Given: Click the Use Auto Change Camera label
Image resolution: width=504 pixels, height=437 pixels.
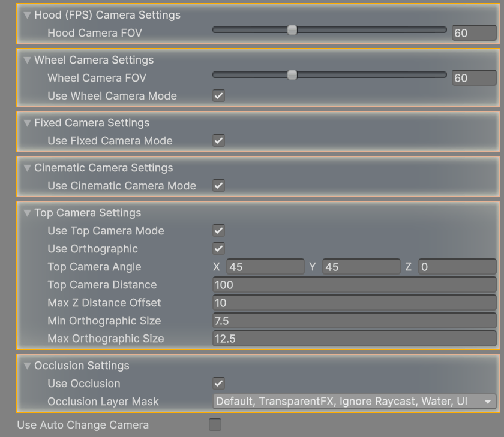Looking at the screenshot, I should (83, 425).
